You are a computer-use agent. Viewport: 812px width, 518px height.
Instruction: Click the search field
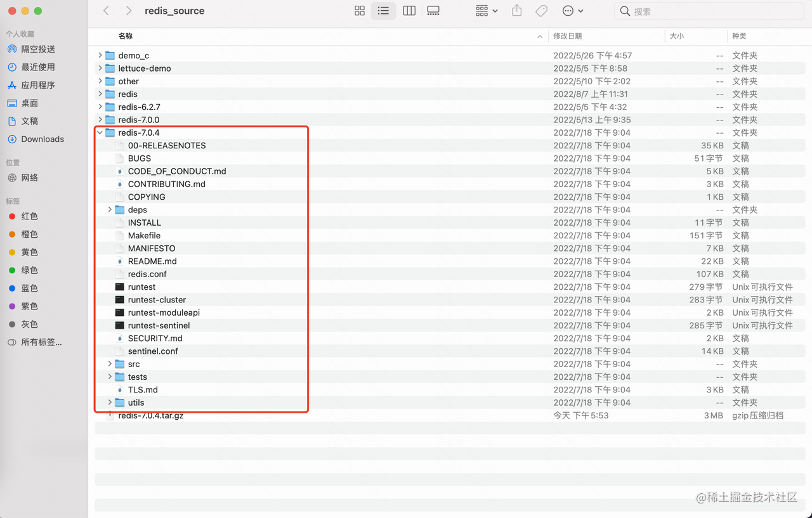coord(710,11)
